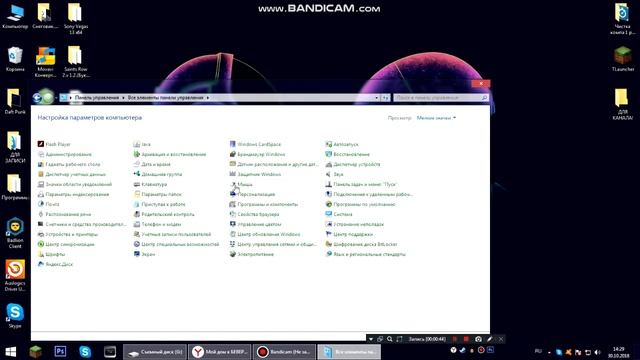Open Яндекс.Диск item
This screenshot has height=360, width=640.
coord(55,264)
